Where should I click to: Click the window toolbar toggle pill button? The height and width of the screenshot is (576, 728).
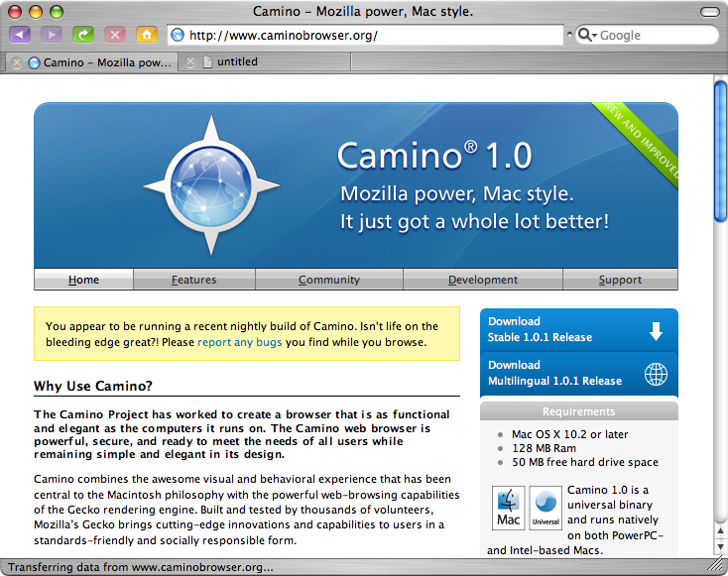(x=709, y=12)
